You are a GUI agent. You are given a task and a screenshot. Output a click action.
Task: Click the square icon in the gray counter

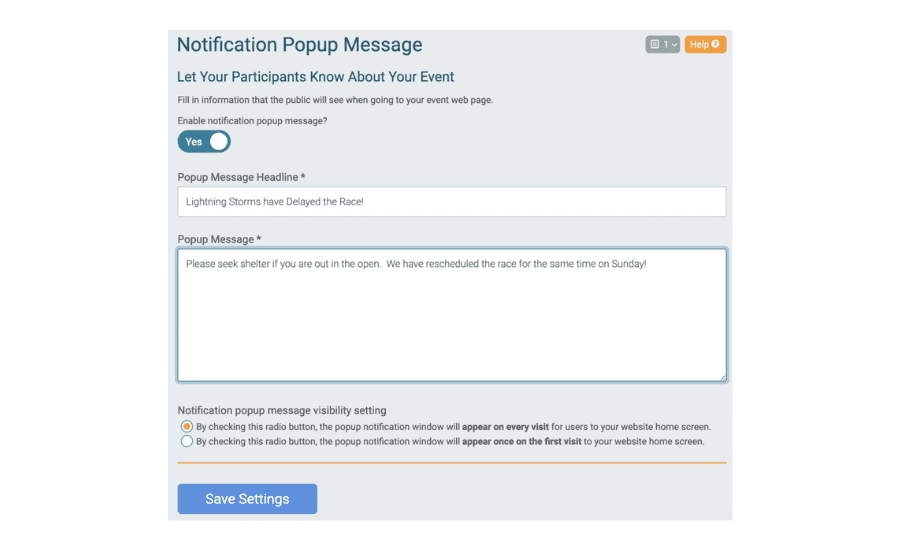[654, 44]
